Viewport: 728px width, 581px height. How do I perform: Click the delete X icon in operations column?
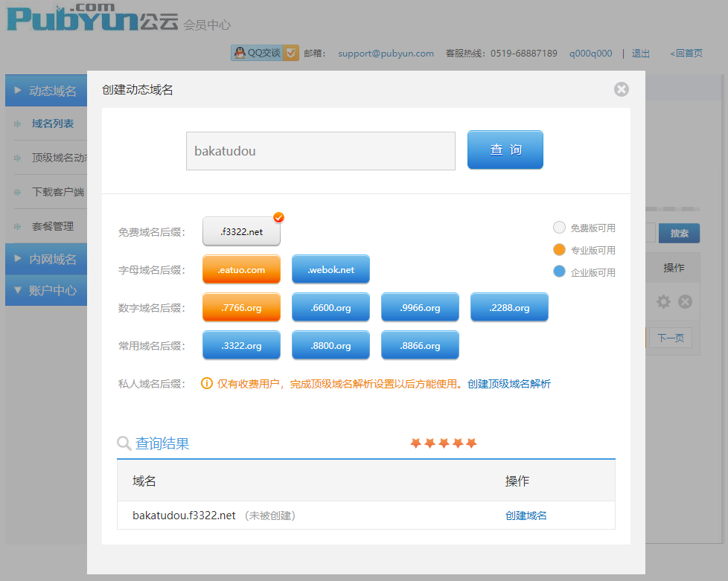[686, 301]
